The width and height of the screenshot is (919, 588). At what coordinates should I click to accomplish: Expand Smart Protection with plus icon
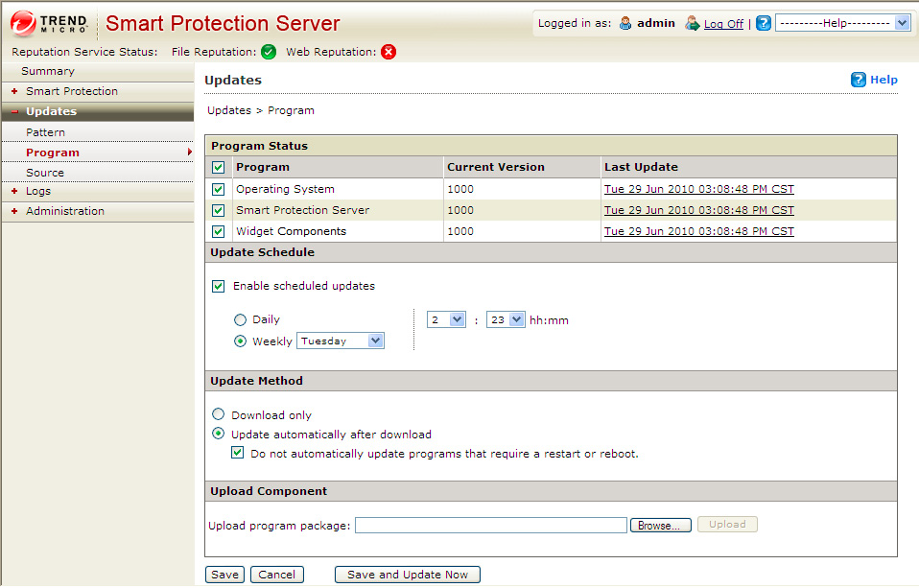coord(14,91)
